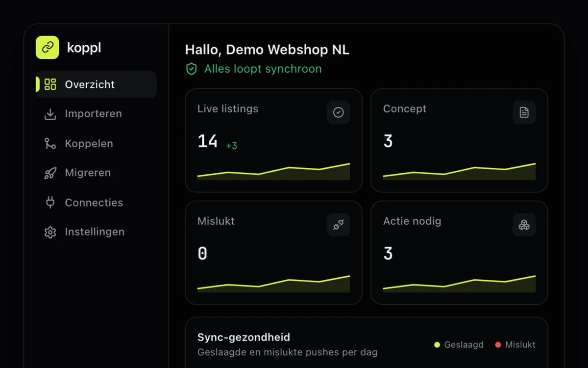This screenshot has height=368, width=588.
Task: Click the Importeren download icon
Action: 50,114
